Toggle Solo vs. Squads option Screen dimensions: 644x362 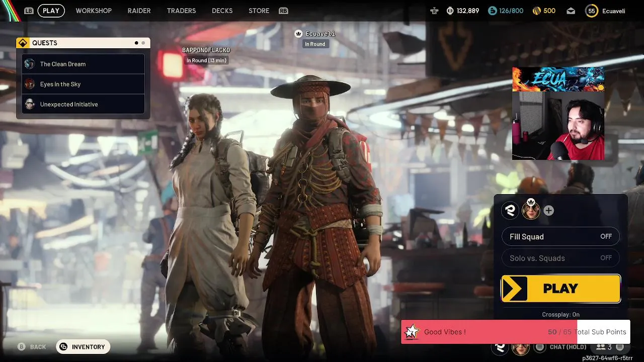click(560, 258)
